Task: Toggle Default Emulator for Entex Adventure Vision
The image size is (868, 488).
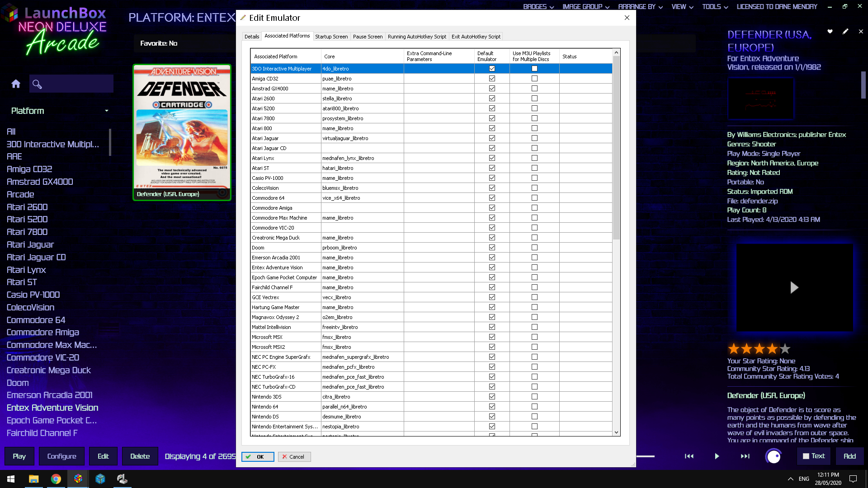Action: click(x=492, y=267)
